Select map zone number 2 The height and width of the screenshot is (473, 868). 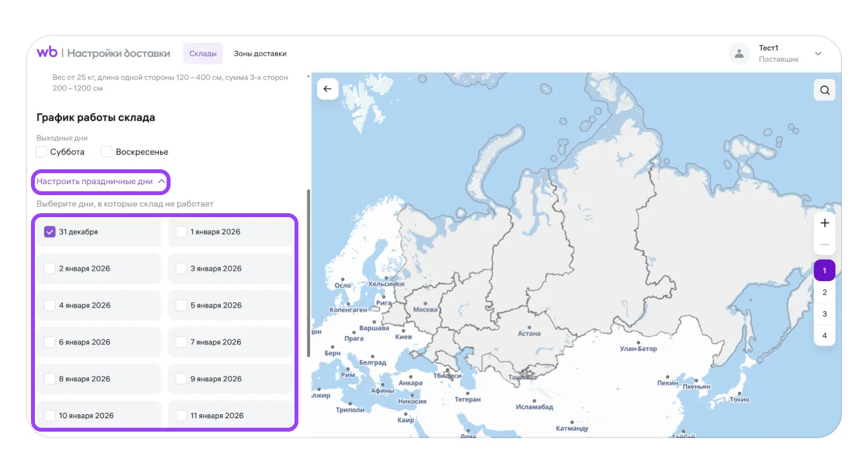click(x=824, y=293)
